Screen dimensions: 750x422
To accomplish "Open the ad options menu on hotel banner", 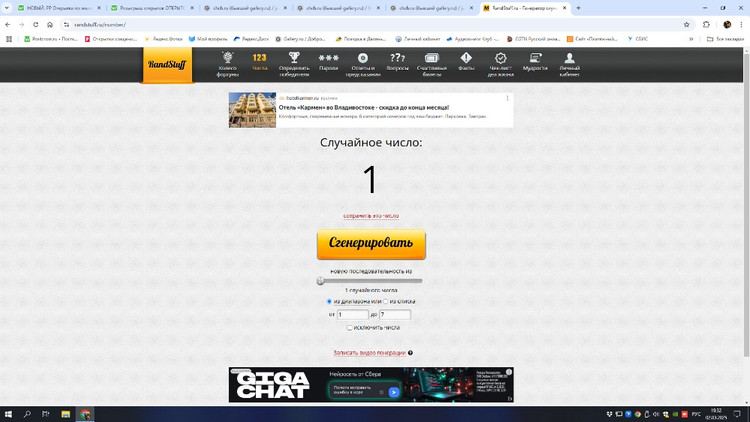I will [x=507, y=98].
